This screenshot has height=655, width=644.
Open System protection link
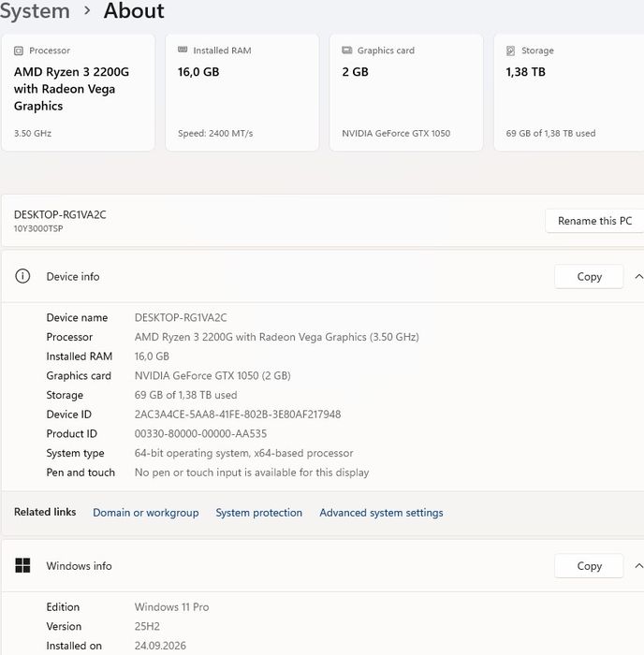(x=258, y=512)
